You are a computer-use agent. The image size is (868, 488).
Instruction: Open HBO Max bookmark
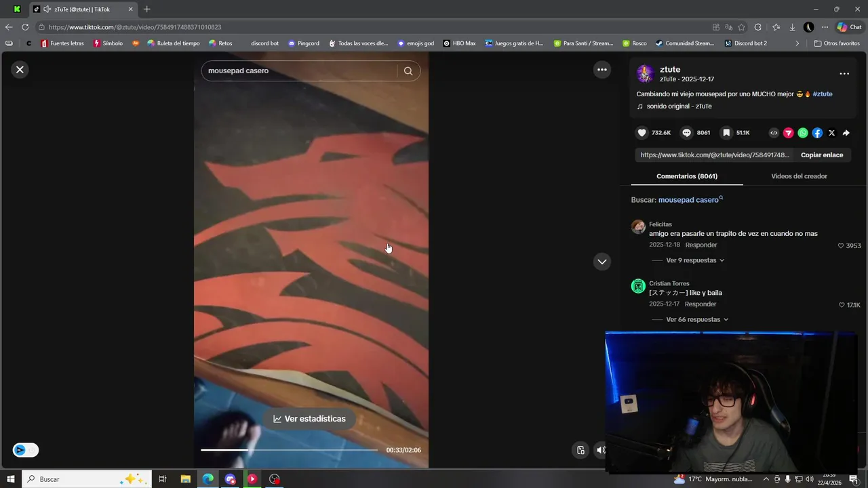coord(459,43)
